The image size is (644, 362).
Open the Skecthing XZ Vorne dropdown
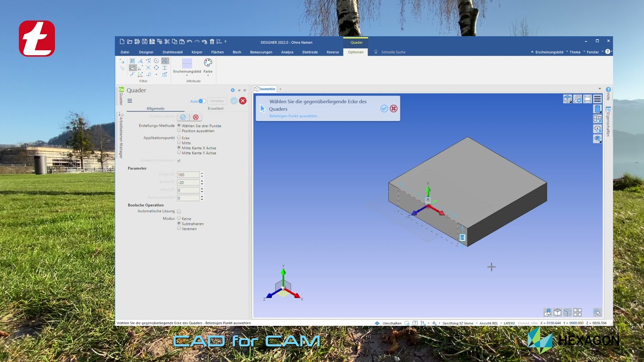(459, 323)
